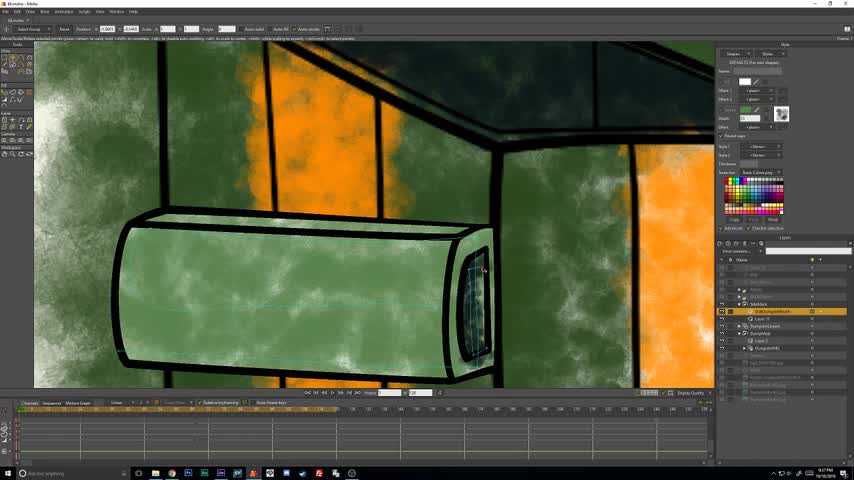Click the Copy button in Style panel

[735, 220]
